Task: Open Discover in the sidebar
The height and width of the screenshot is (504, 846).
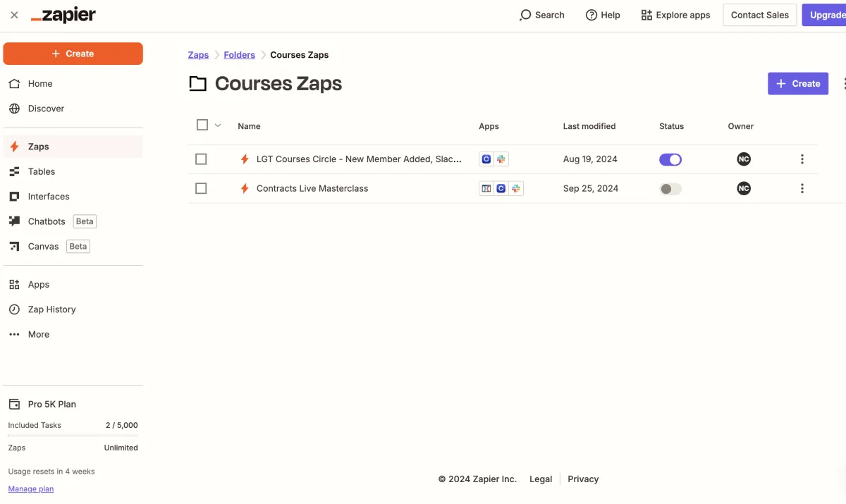Action: (73, 109)
